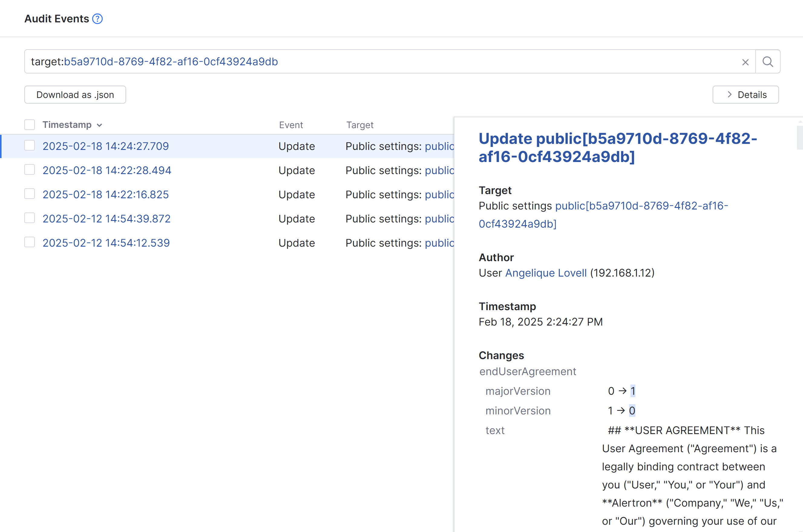The image size is (803, 532).
Task: Toggle the select-all checkbox beside Timestamp
Action: pos(30,125)
